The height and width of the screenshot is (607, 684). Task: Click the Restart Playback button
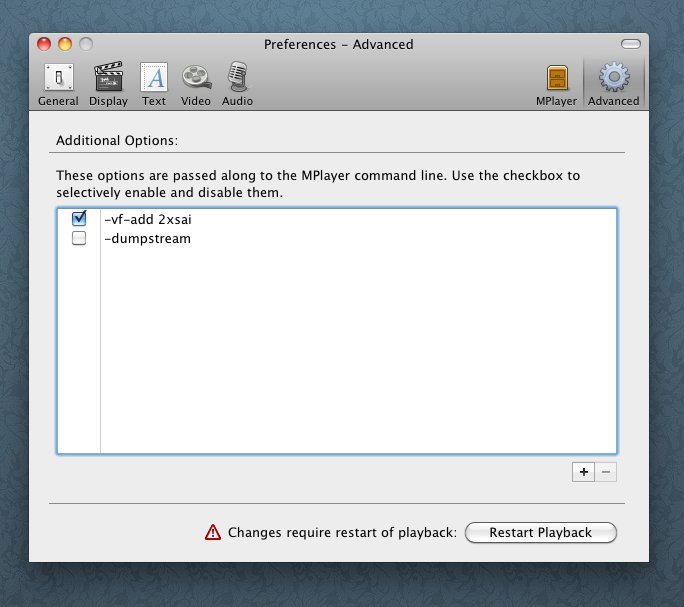point(540,533)
